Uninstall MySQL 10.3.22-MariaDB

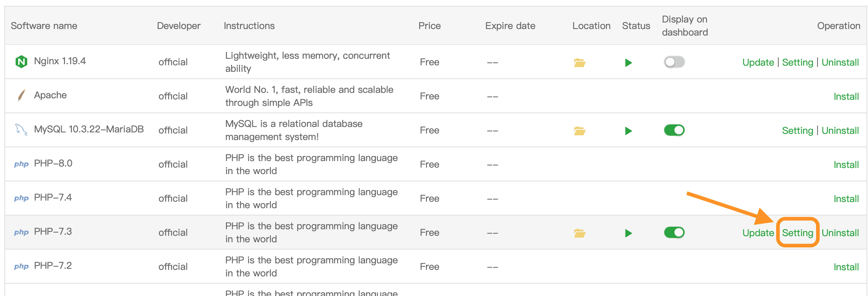[x=840, y=131]
